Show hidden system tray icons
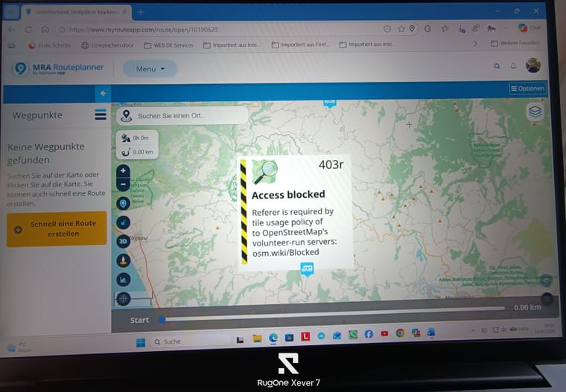 [x=473, y=330]
